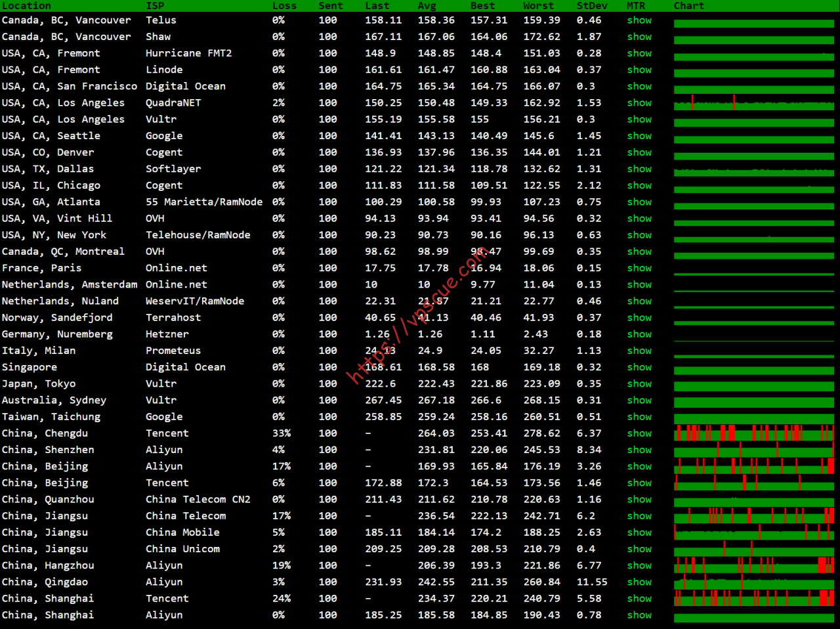
Task: Show MTR for Los Angeles QuadraNET
Action: tap(639, 102)
